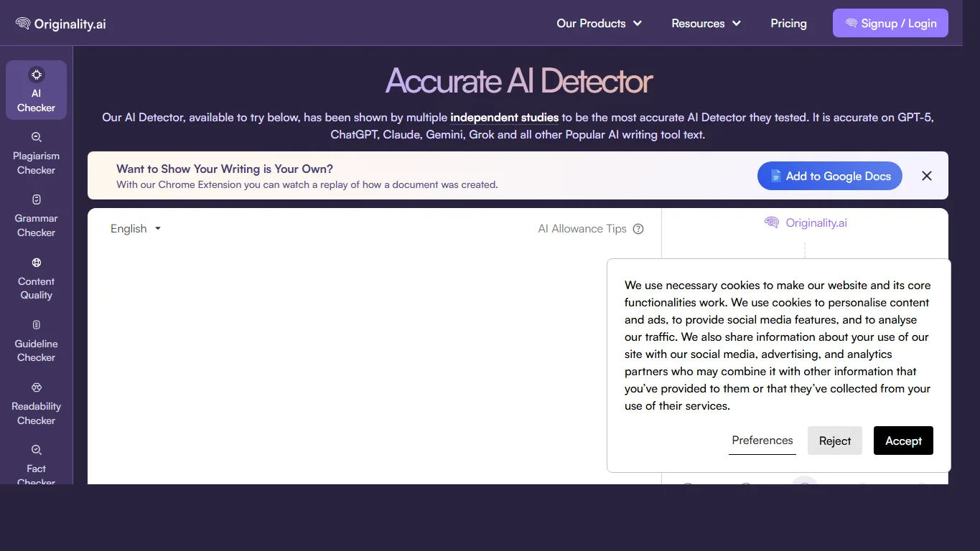Open the AI Checker sidebar tool

[36, 90]
